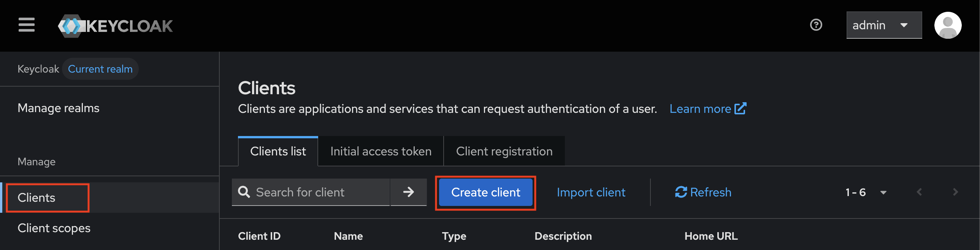980x250 pixels.
Task: Open the help question mark icon
Action: pos(816,25)
